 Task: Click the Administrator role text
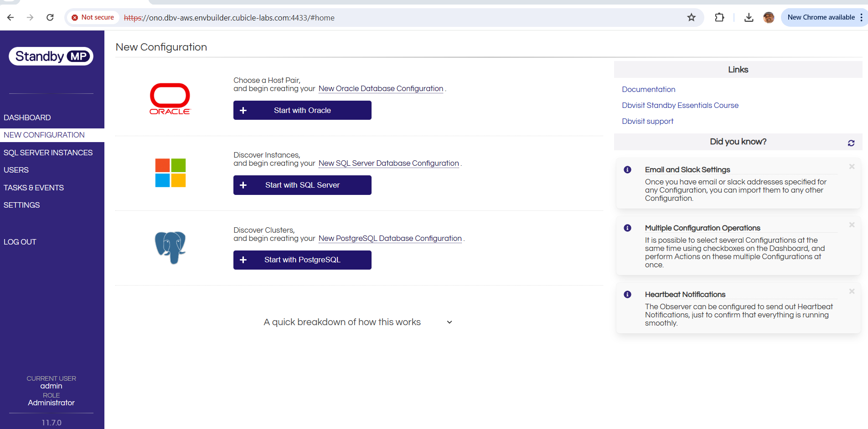tap(51, 403)
